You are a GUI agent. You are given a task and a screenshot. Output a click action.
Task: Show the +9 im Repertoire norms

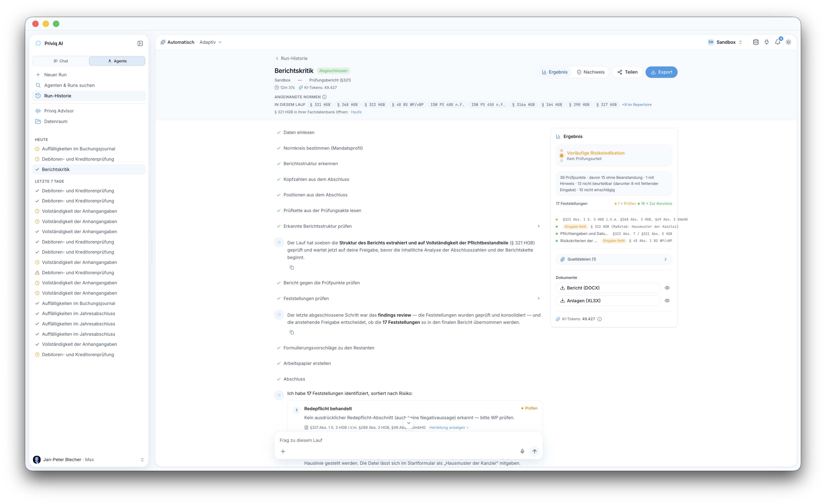point(637,105)
